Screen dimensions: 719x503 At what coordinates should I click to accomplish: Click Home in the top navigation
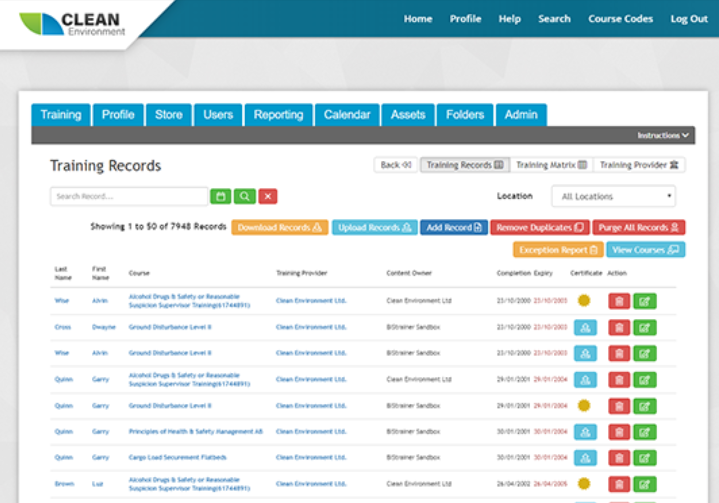click(418, 19)
